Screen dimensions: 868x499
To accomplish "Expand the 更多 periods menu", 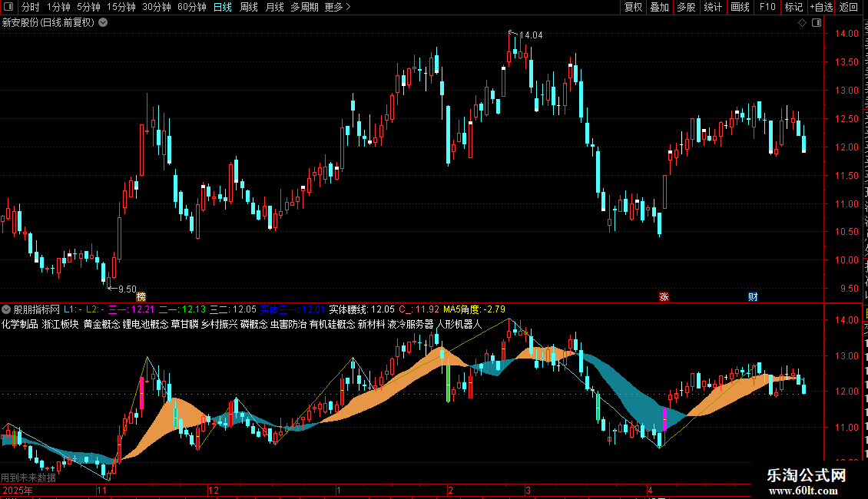I will point(337,7).
